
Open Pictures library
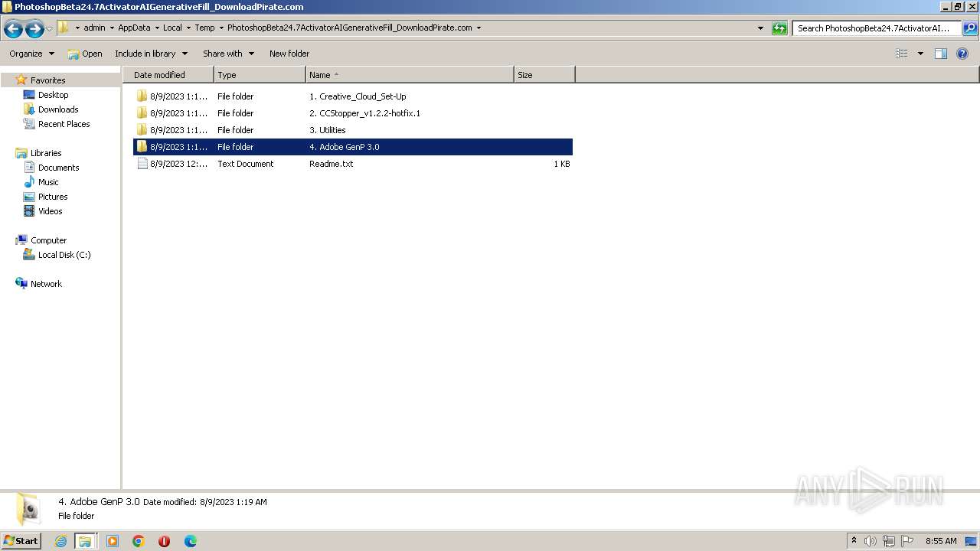pyautogui.click(x=53, y=197)
